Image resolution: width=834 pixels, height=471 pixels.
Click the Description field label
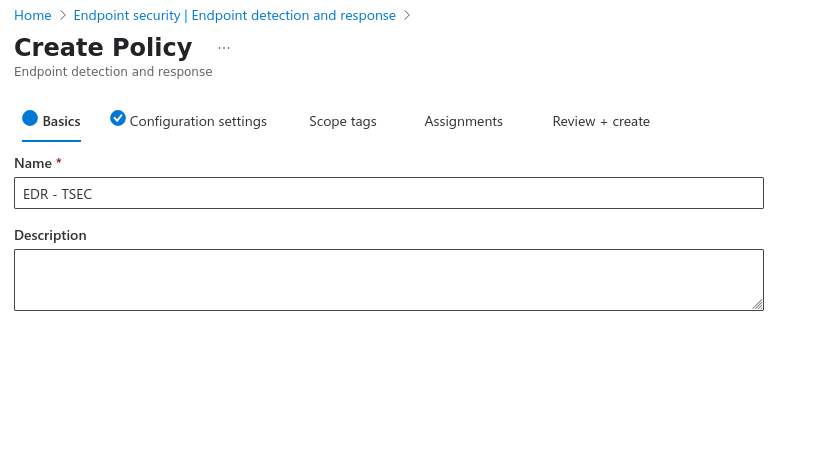point(50,235)
